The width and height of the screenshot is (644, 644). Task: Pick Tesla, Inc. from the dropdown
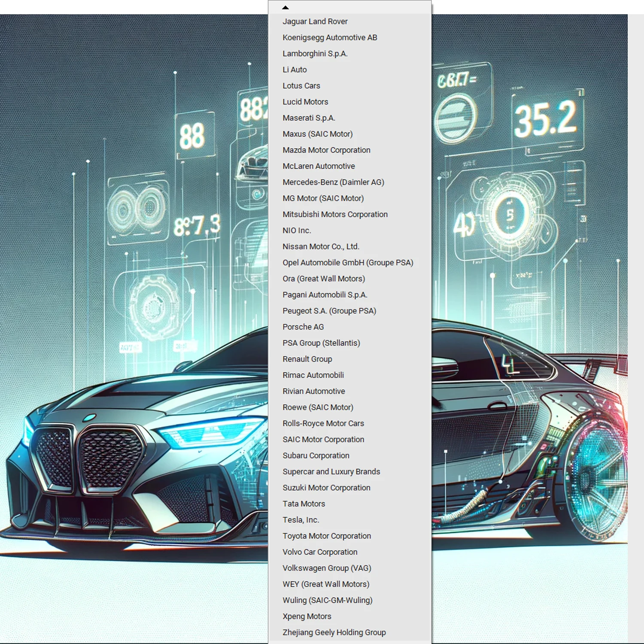tap(301, 520)
